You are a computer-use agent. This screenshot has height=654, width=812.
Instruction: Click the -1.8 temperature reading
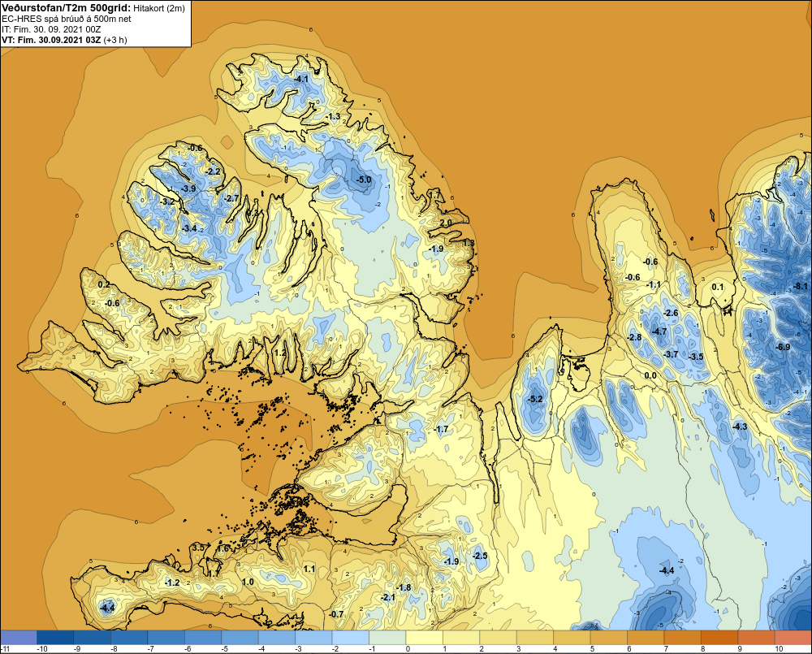(404, 587)
